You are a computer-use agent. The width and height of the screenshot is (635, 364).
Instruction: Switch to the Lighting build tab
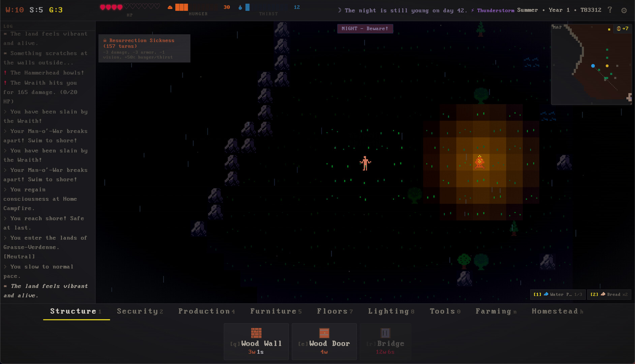(x=388, y=311)
